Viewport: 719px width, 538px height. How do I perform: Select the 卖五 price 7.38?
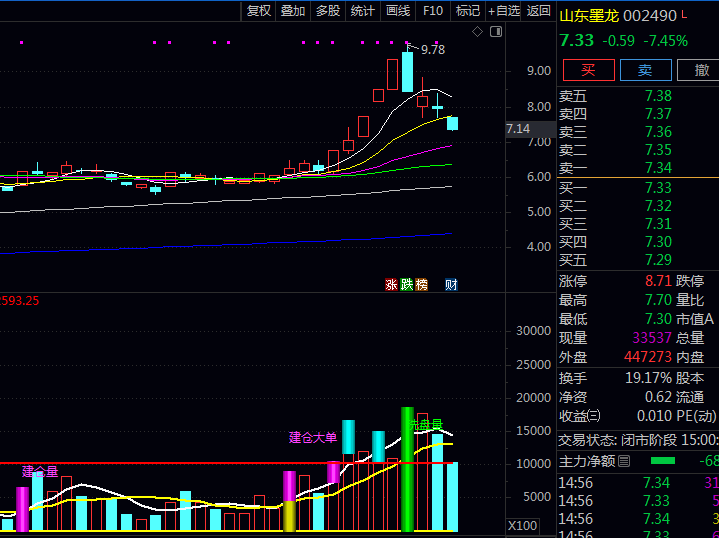click(658, 96)
